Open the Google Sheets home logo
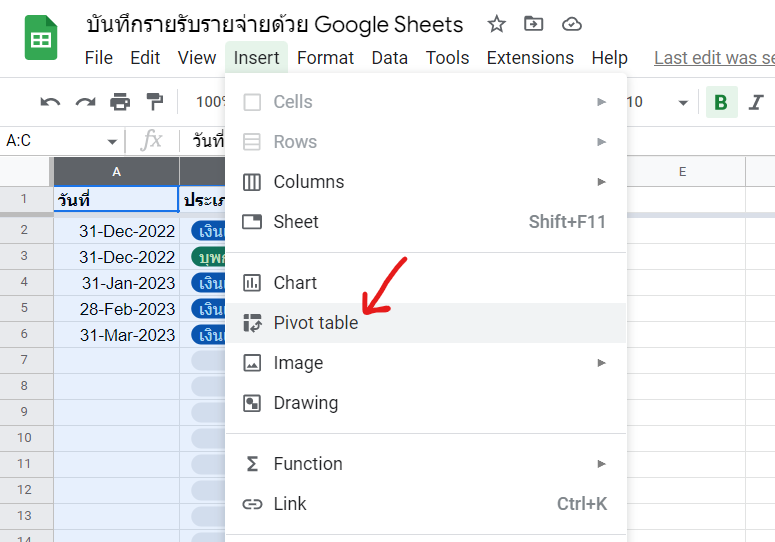This screenshot has height=542, width=775. click(x=41, y=38)
